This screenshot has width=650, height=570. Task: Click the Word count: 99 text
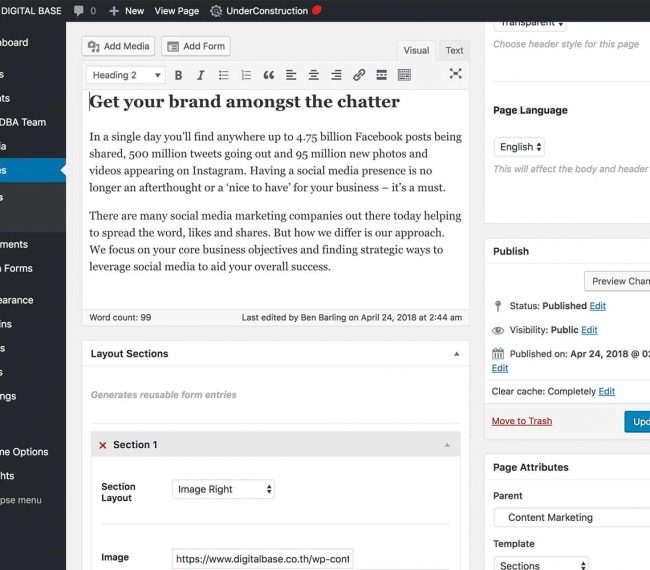pyautogui.click(x=120, y=318)
